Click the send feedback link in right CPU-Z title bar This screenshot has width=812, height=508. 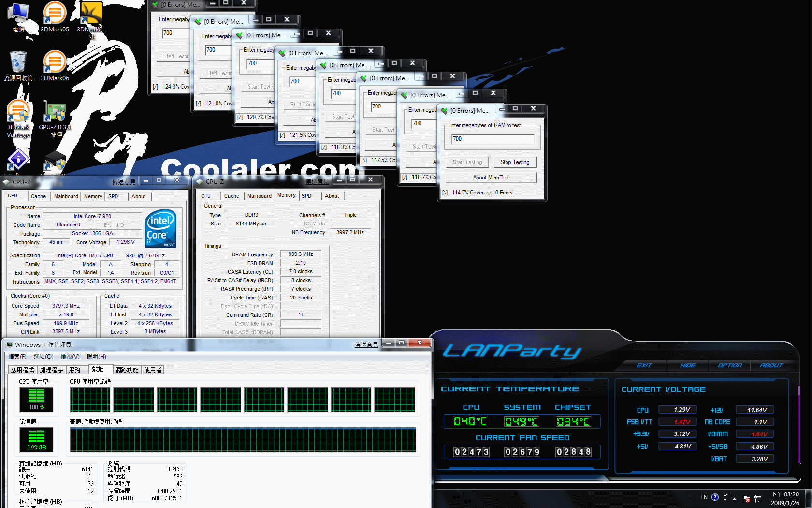(317, 181)
